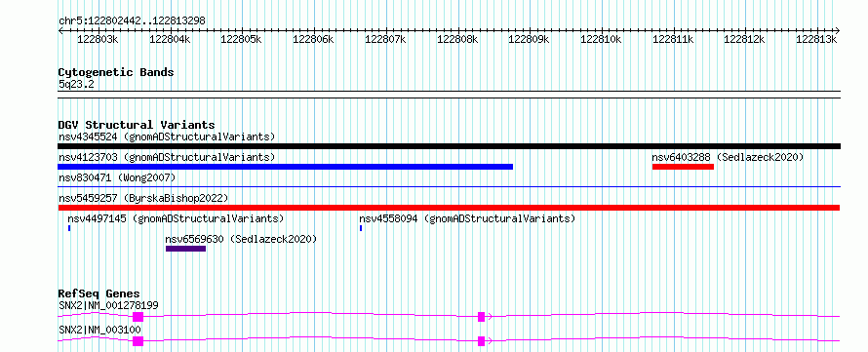Open the nsv4345524 (gnomADStructuralVariants) label
The image size is (868, 352).
pyautogui.click(x=167, y=137)
